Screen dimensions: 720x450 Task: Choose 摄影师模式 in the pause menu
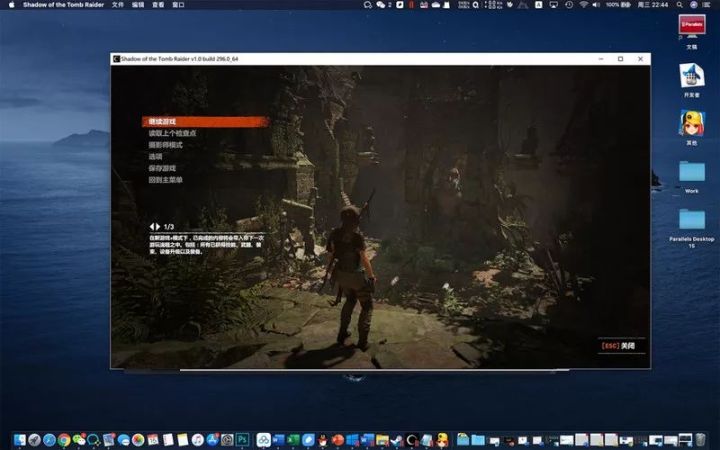tap(165, 145)
